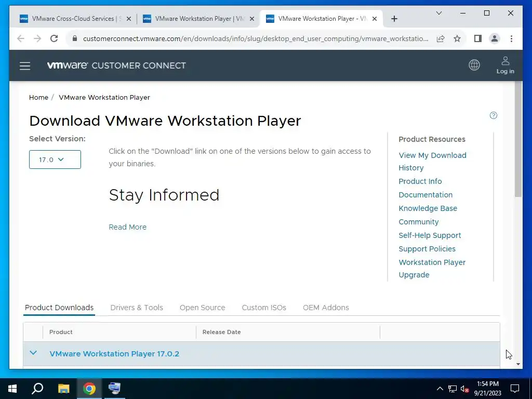This screenshot has width=532, height=399.
Task: Click the Read More link
Action: point(128,227)
